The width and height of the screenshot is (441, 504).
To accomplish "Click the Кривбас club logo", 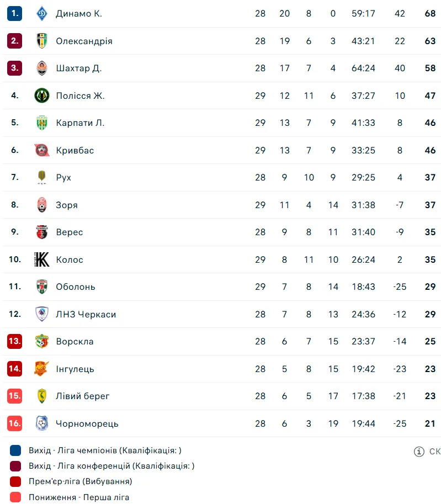I will click(x=42, y=150).
